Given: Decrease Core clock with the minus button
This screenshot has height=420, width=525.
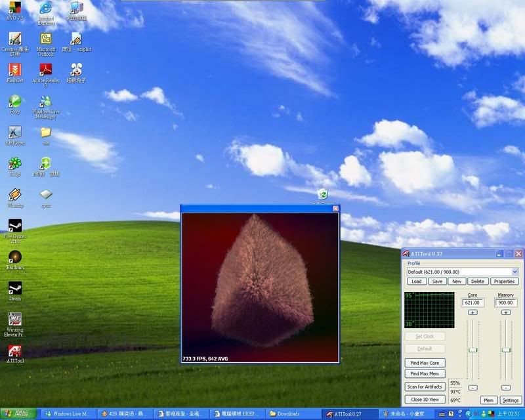Looking at the screenshot, I should coord(472,388).
